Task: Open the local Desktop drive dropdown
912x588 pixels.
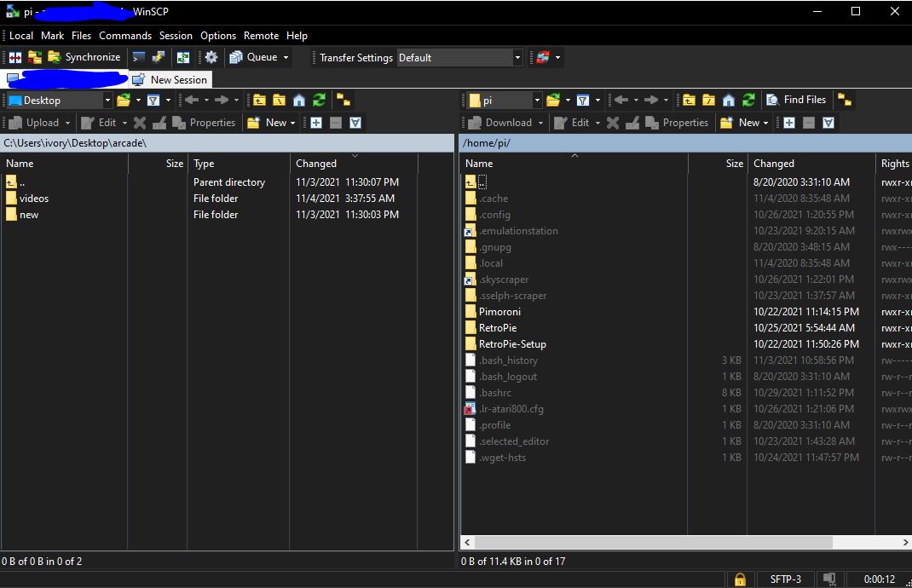Action: click(107, 101)
